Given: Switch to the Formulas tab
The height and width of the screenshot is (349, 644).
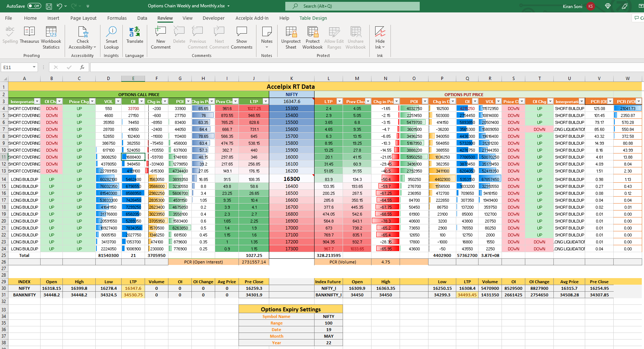Looking at the screenshot, I should [x=117, y=18].
